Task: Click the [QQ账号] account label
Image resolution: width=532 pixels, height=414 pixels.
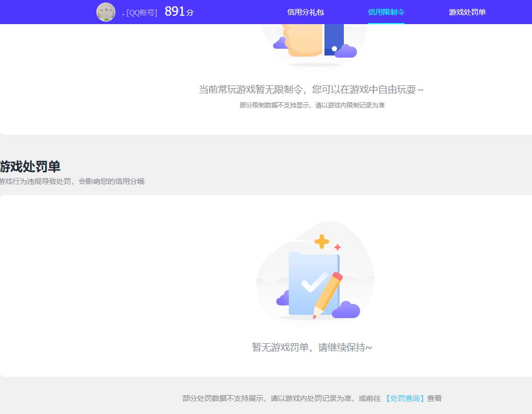Action: 140,13
